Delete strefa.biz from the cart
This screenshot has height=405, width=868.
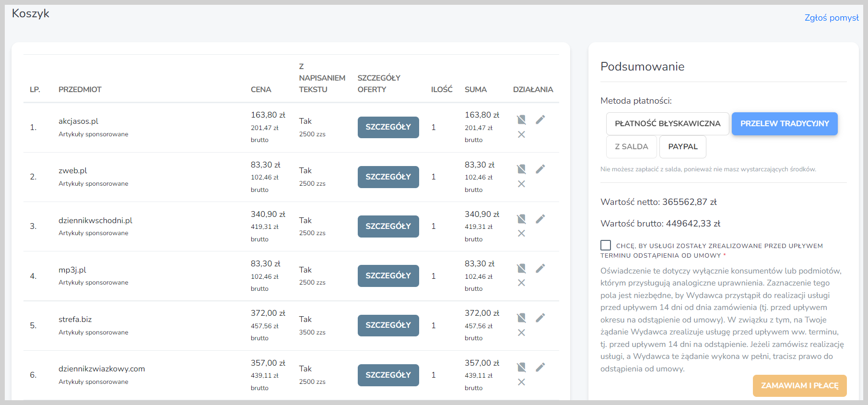point(521,333)
